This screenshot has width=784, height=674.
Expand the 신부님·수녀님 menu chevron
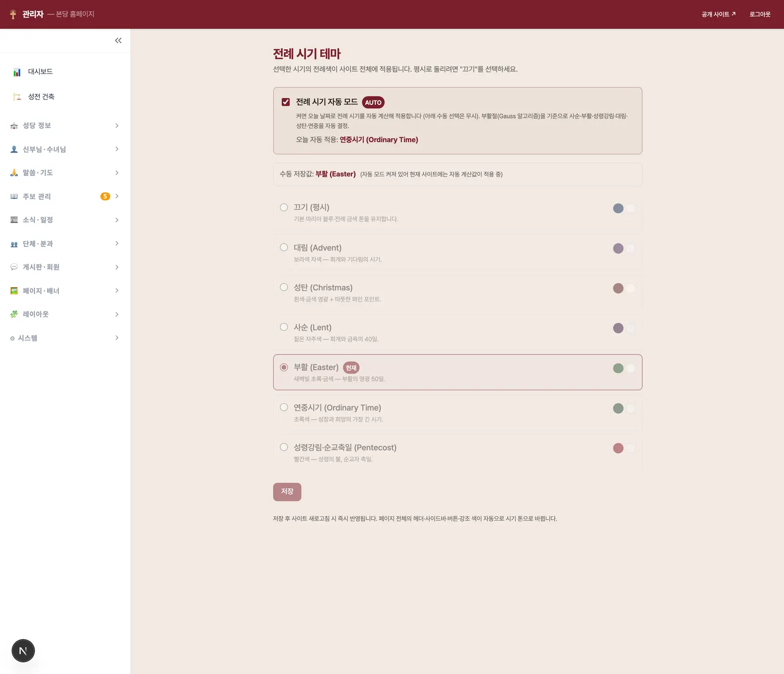117,149
